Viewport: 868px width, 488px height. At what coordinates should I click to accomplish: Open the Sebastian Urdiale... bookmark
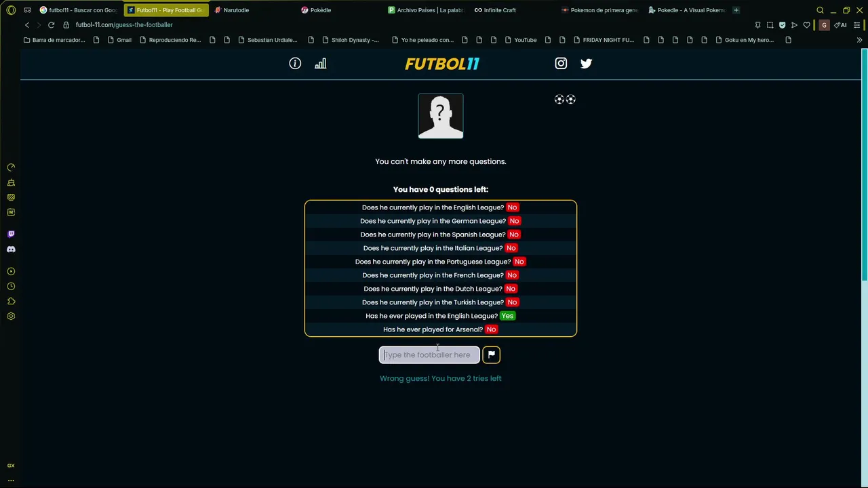pos(267,40)
